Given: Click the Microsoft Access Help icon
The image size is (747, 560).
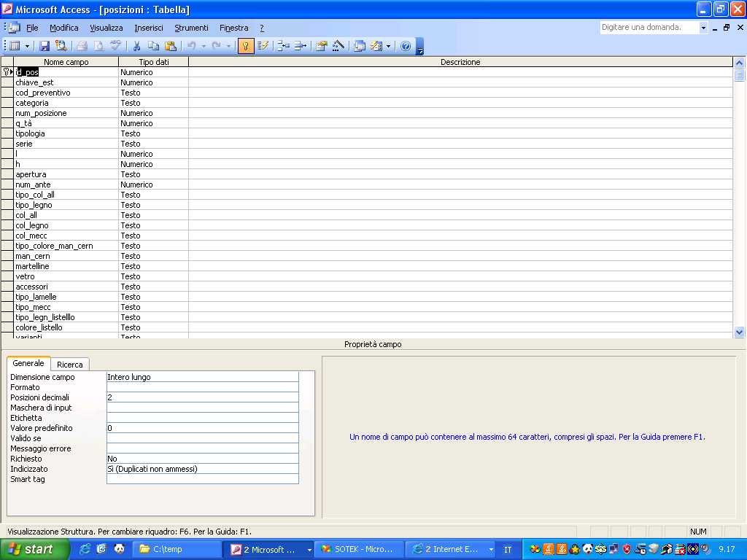Looking at the screenshot, I should [x=406, y=46].
